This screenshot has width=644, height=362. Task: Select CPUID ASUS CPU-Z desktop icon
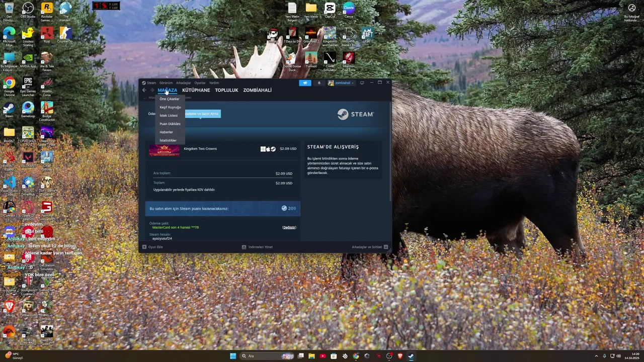click(x=28, y=137)
